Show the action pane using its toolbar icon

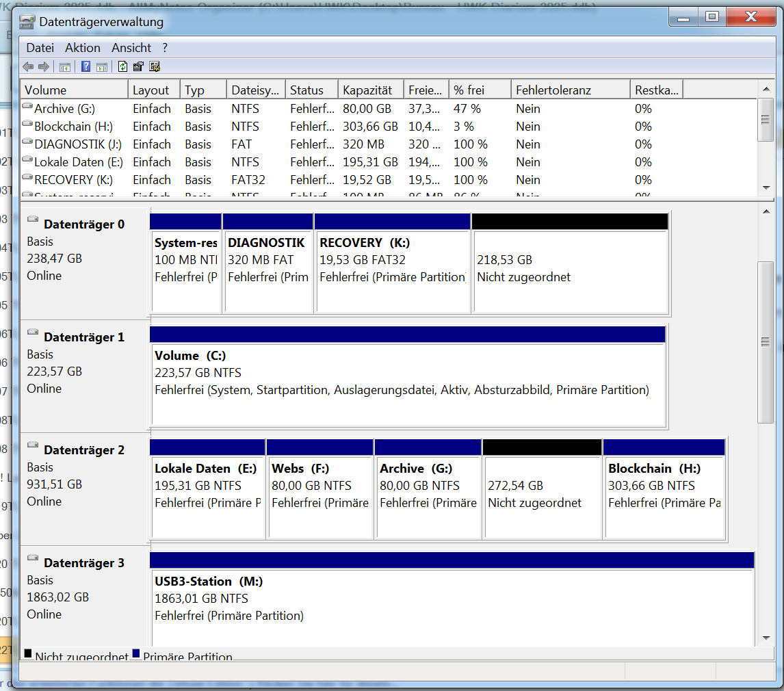[101, 66]
